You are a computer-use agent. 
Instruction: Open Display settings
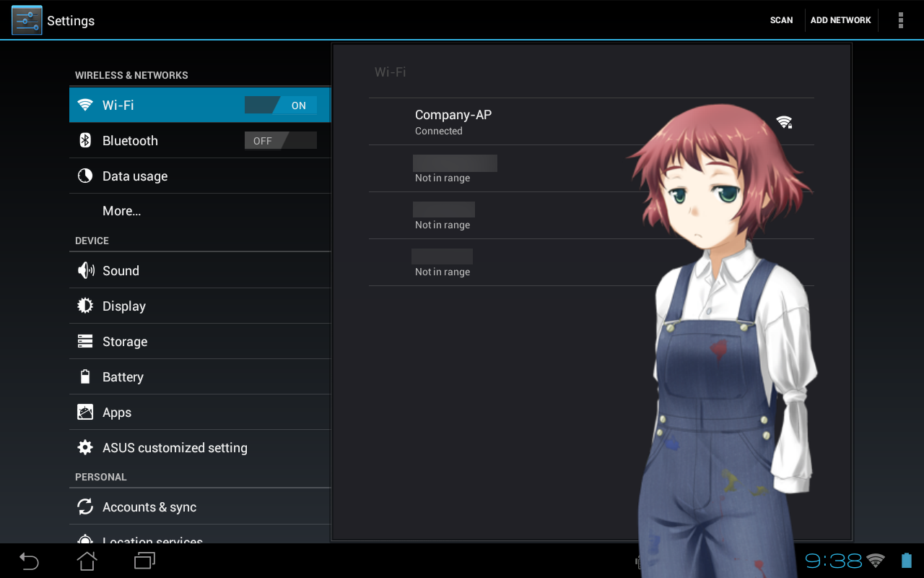click(200, 306)
